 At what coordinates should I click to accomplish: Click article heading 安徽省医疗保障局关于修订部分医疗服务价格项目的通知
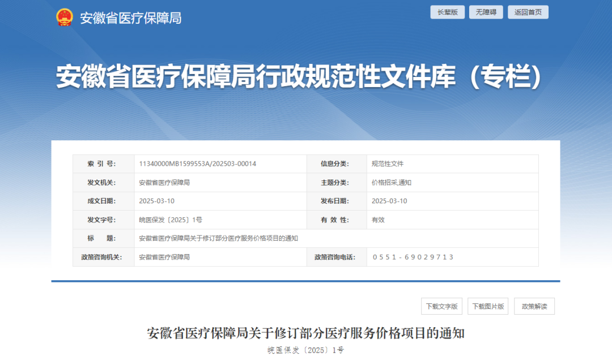305,333
